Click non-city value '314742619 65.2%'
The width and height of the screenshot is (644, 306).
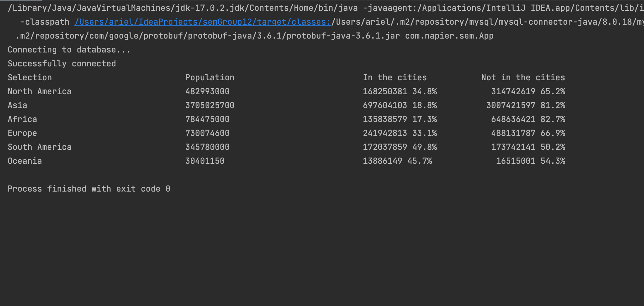528,91
